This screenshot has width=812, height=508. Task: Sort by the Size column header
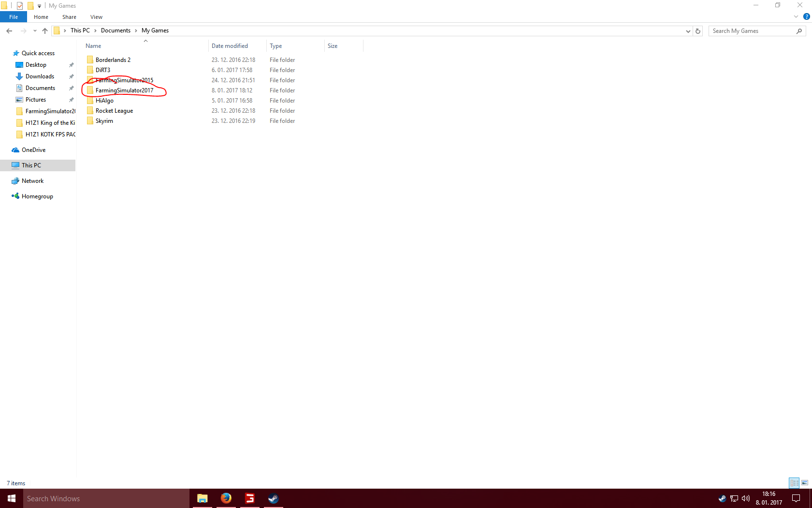[344, 46]
